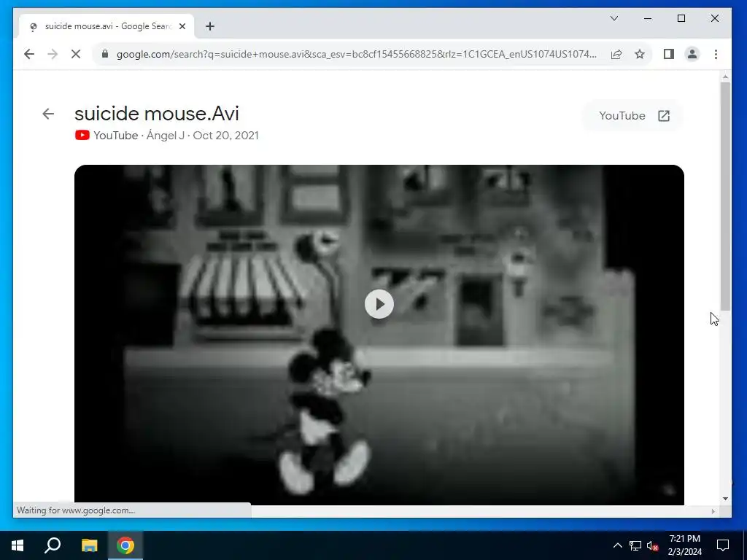Click the suicide mouse.Avi title
This screenshot has height=560, width=747.
(157, 113)
